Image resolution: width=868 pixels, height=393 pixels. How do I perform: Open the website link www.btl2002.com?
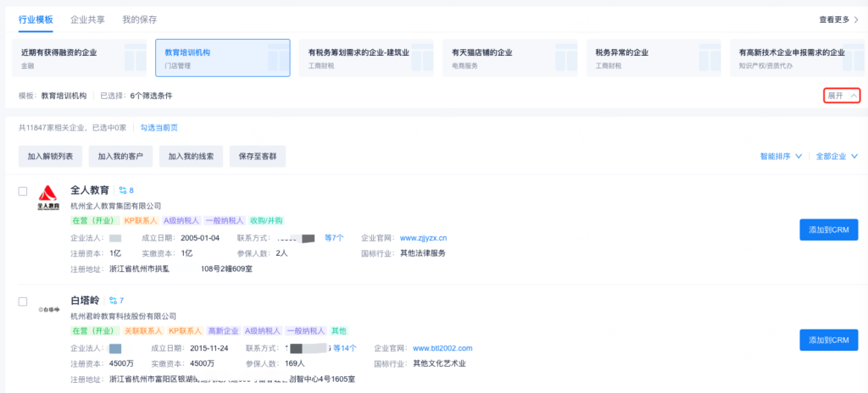click(442, 348)
